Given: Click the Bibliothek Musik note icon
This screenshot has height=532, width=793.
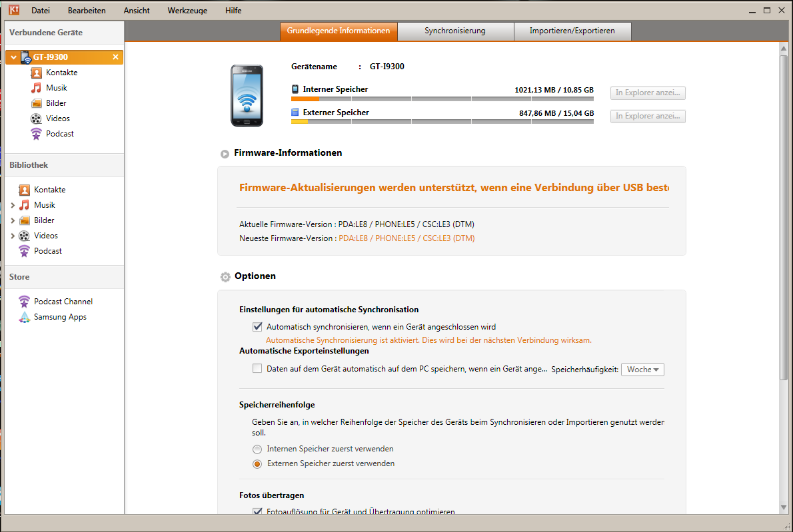Looking at the screenshot, I should pos(24,205).
